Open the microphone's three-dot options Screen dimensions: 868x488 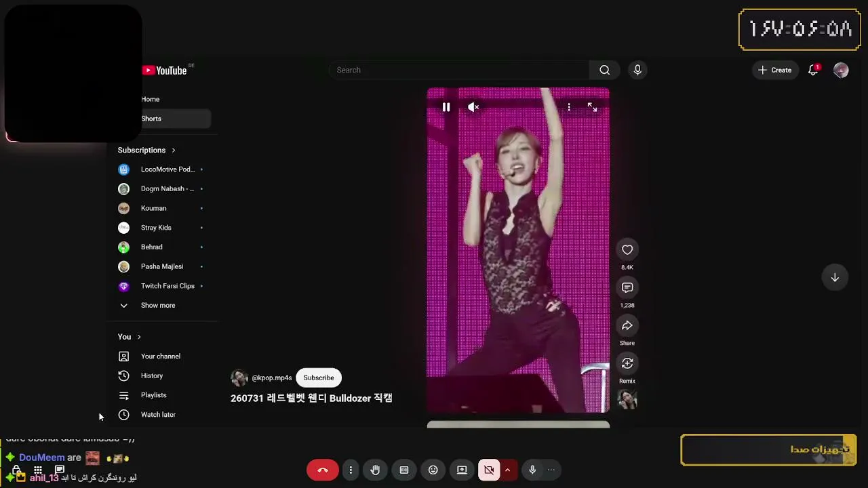click(x=551, y=470)
